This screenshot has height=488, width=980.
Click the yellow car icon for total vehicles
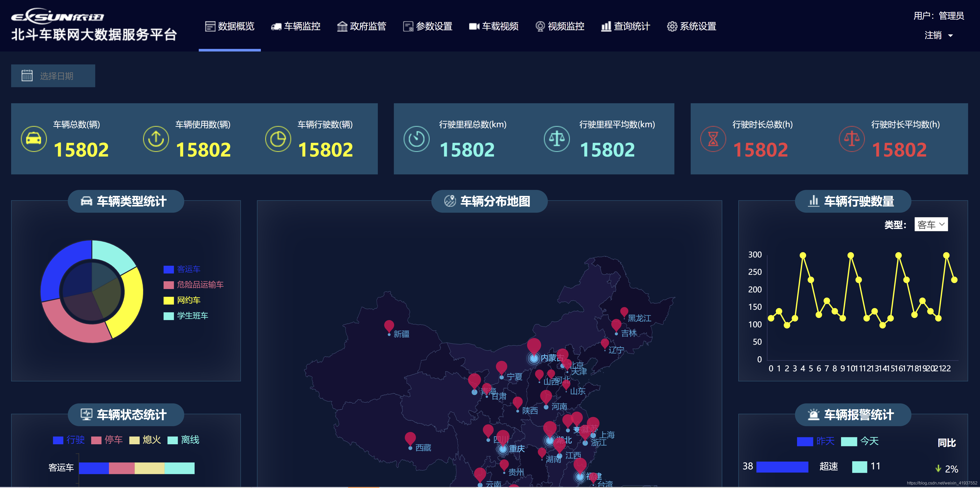[x=33, y=139]
